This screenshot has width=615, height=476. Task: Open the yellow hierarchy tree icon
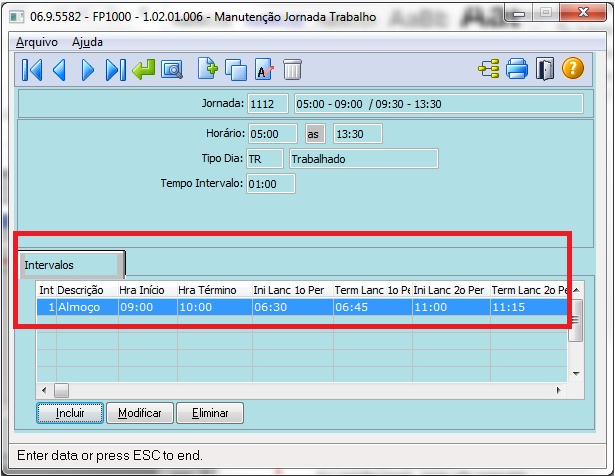(489, 69)
